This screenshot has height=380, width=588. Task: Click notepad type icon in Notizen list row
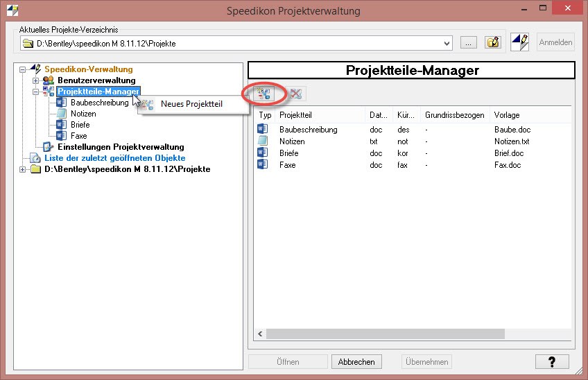coord(263,141)
